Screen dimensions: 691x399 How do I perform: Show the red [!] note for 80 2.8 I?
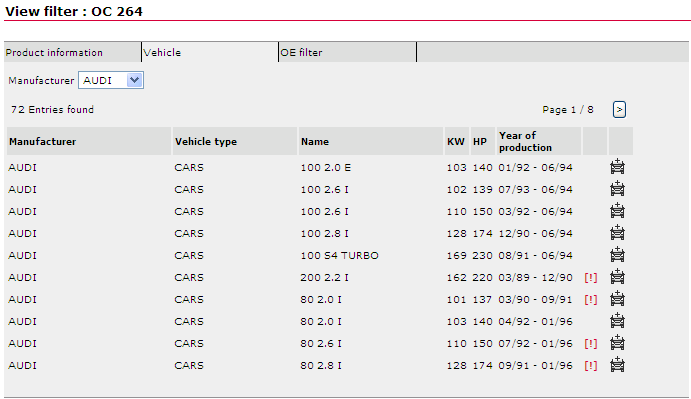(x=591, y=366)
